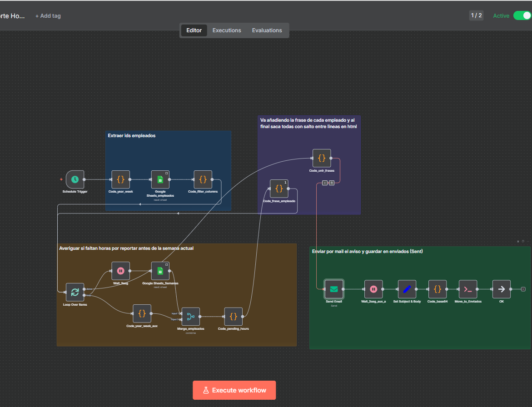Viewport: 532px width, 407px height.
Task: Select the Wait_3seg pause node
Action: [120, 271]
